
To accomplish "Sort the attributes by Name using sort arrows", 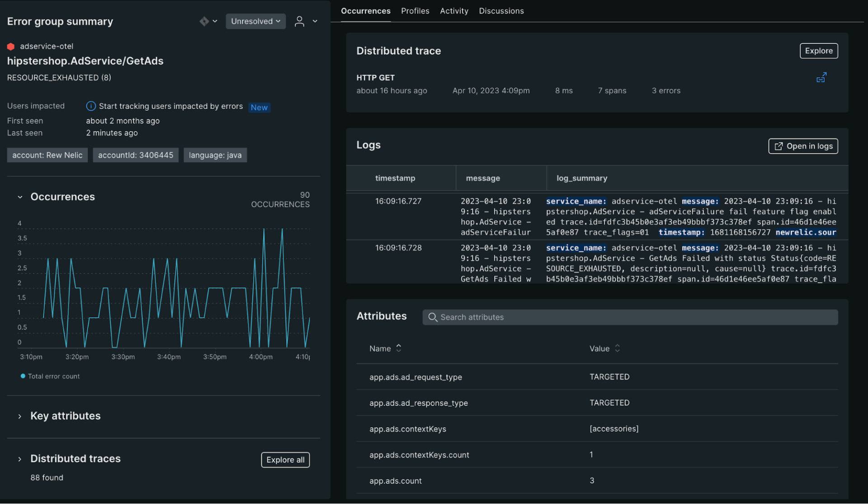I will pyautogui.click(x=399, y=348).
